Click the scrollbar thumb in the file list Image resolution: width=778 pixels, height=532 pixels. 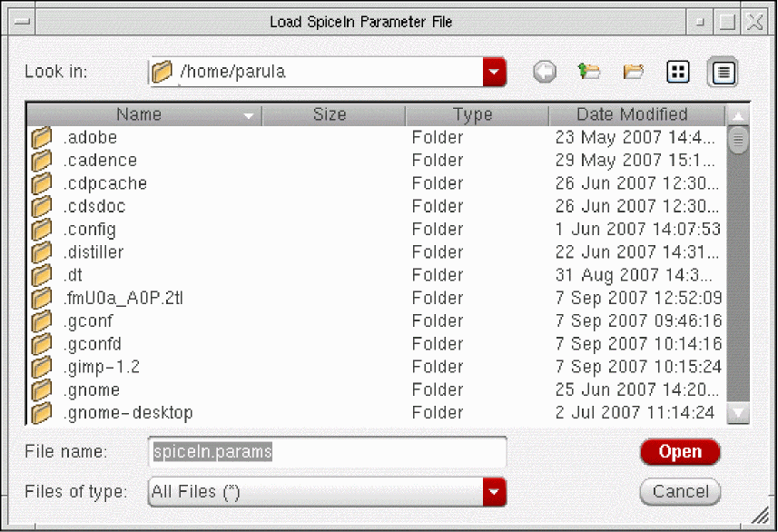tap(738, 140)
